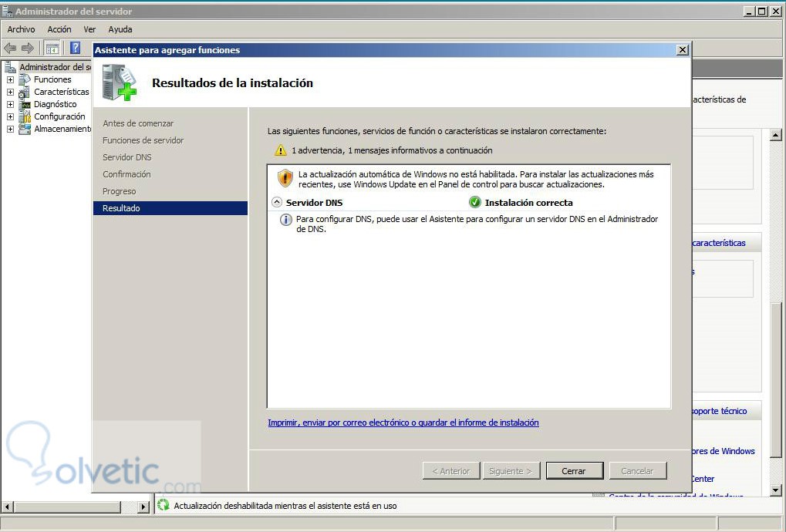Select Almacenamiento in the console tree
Screen dimensions: 786x532
62,130
